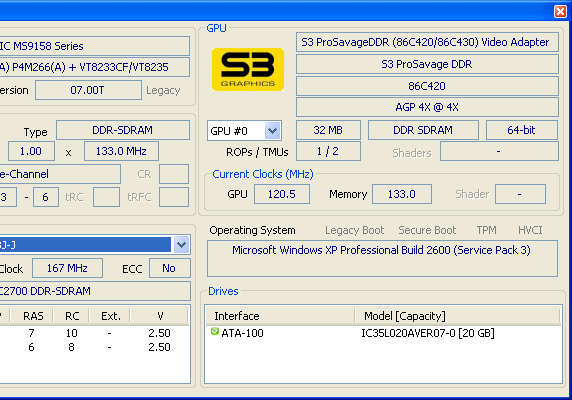The image size is (572, 400).
Task: Click the Drives section label
Action: tap(223, 291)
